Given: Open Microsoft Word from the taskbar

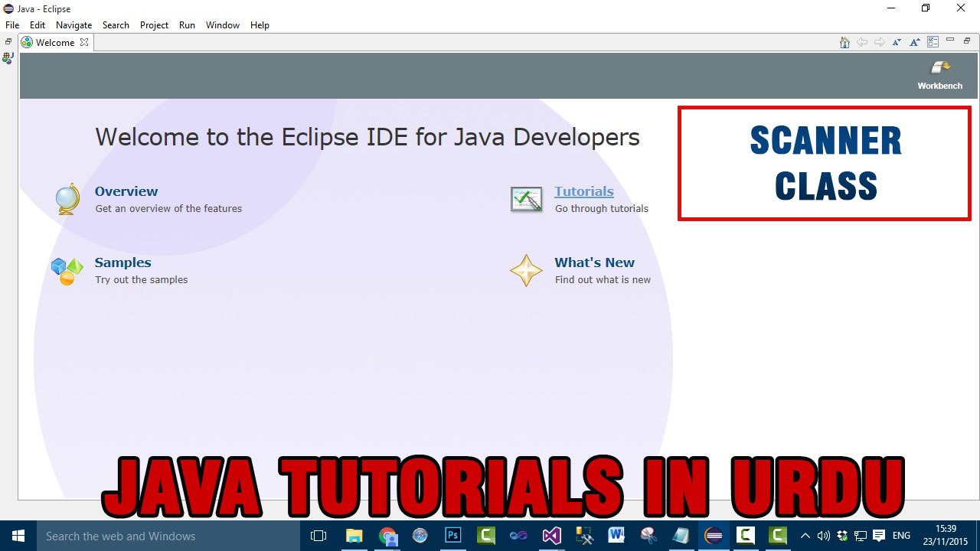Looking at the screenshot, I should tap(616, 536).
